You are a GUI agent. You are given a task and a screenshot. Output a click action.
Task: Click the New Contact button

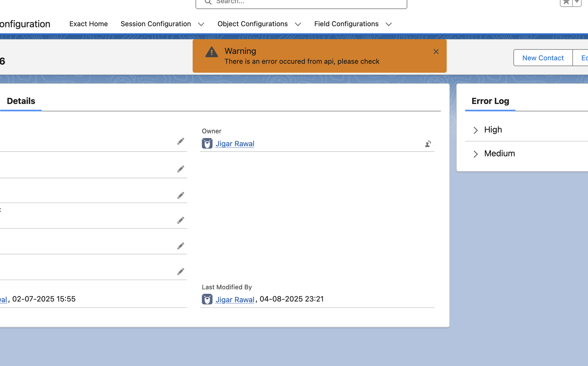(x=543, y=58)
